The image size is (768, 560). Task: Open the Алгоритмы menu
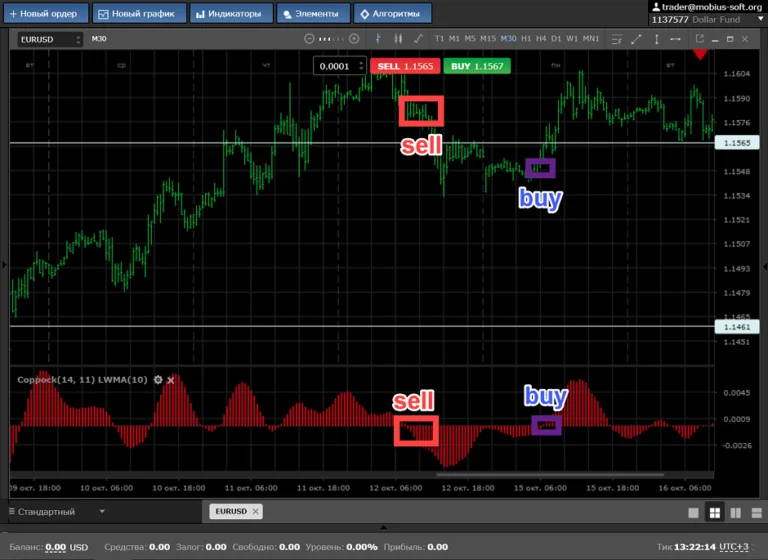click(x=392, y=13)
